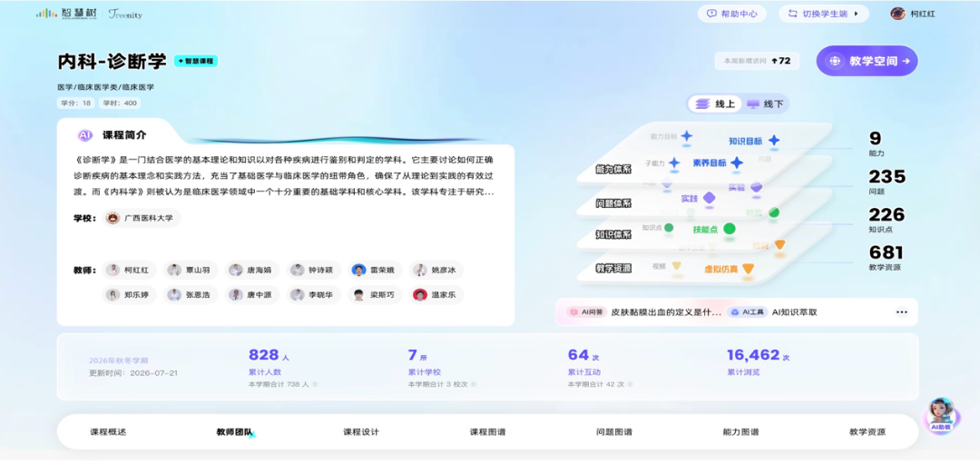980x464 pixels.
Task: Select the 知识体系 layer
Action: [613, 235]
